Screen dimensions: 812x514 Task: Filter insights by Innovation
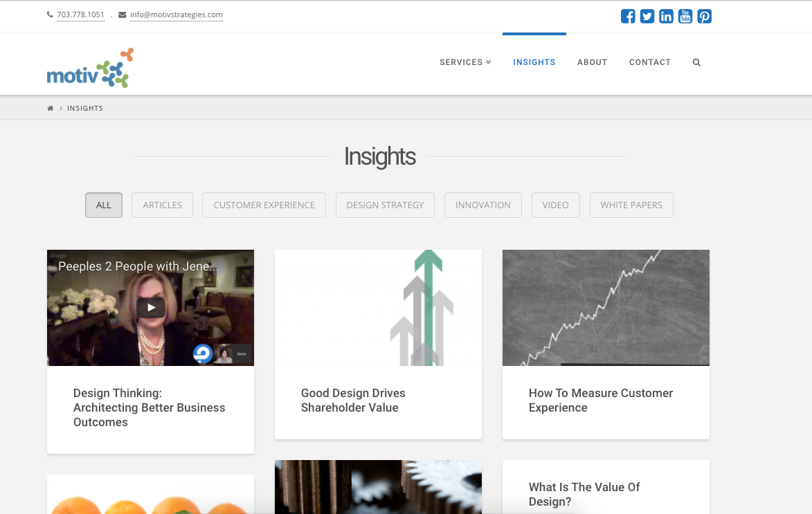pyautogui.click(x=482, y=205)
